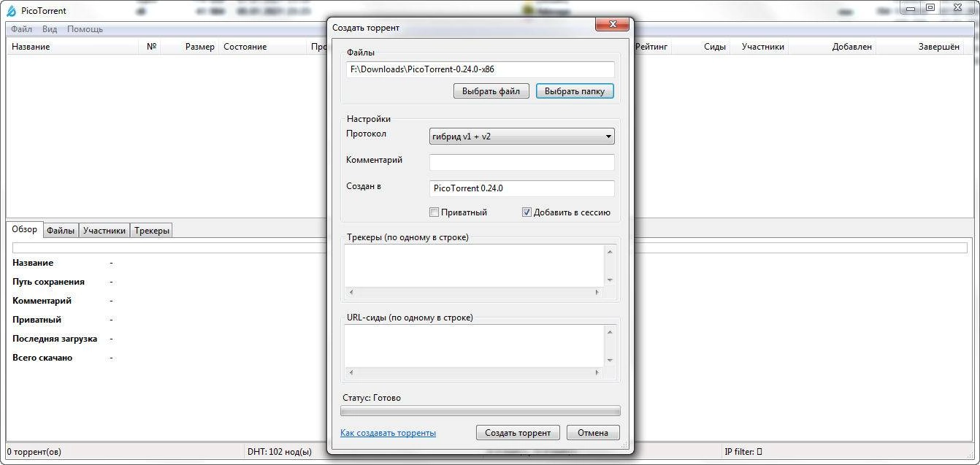980x465 pixels.
Task: Click inside the URL-сиды text area
Action: coord(473,346)
